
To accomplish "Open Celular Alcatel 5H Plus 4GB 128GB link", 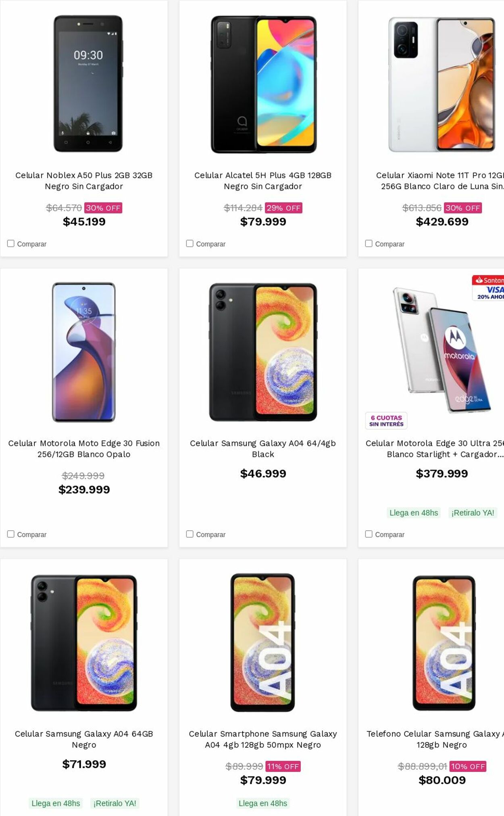I will click(x=263, y=180).
